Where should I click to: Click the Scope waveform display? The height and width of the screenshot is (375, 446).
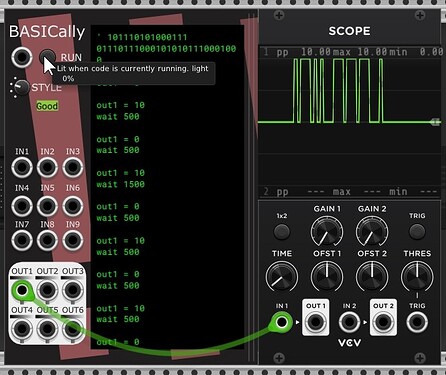point(350,122)
